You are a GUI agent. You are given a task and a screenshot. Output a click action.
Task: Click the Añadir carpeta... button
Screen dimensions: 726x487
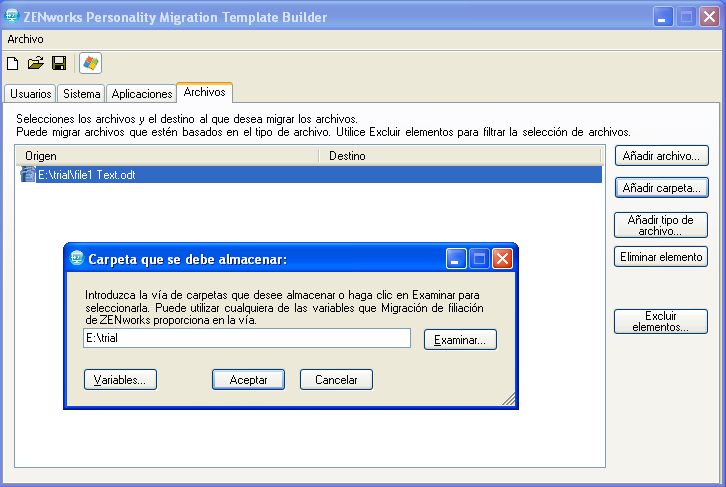click(661, 187)
